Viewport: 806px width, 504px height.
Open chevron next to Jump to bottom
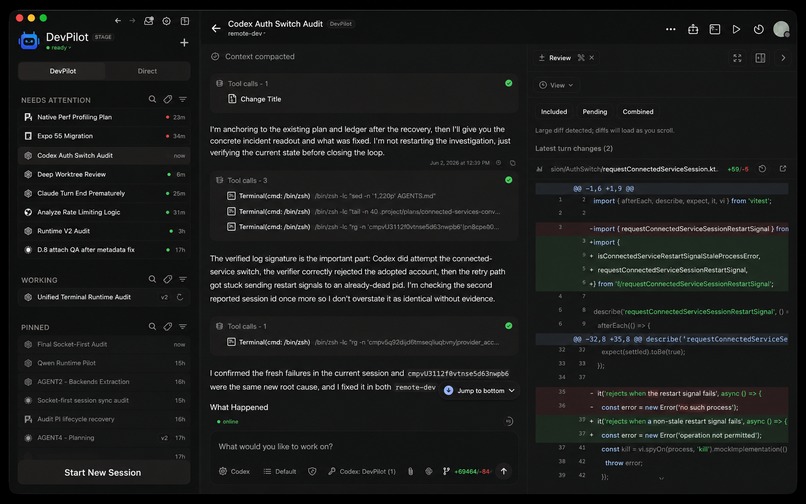[x=511, y=391]
